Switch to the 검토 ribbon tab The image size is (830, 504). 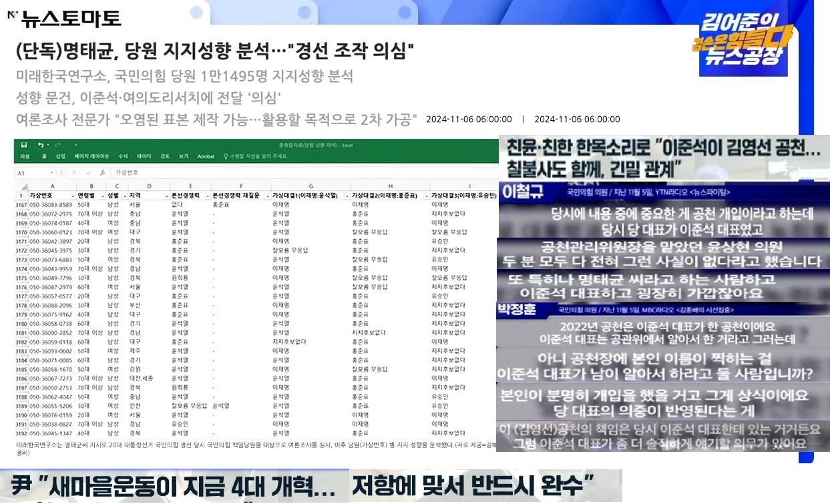tap(164, 156)
